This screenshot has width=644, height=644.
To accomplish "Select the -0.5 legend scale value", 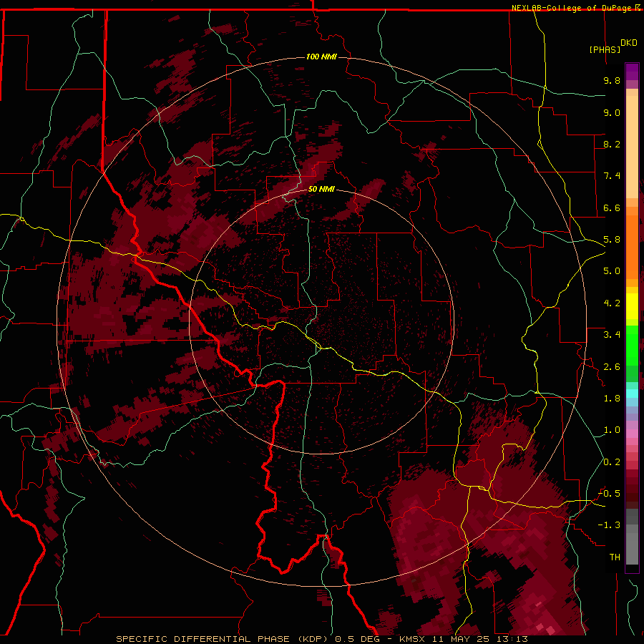I will 610,494.
